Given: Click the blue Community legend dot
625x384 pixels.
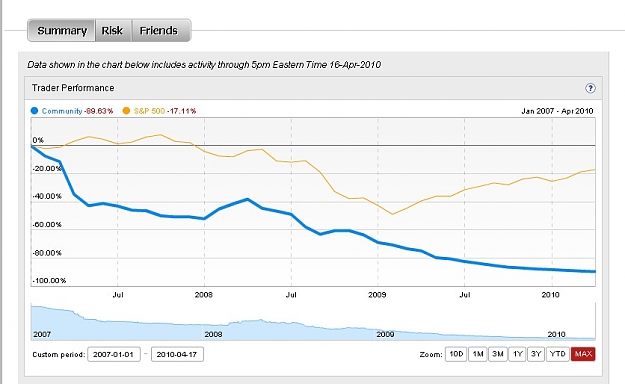Looking at the screenshot, I should (35, 111).
